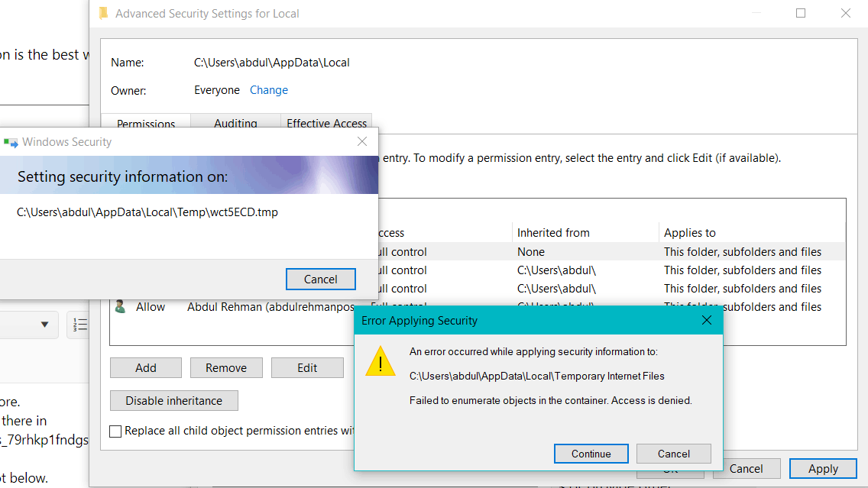The height and width of the screenshot is (488, 868).
Task: Click the Remove button
Action: pyautogui.click(x=226, y=367)
